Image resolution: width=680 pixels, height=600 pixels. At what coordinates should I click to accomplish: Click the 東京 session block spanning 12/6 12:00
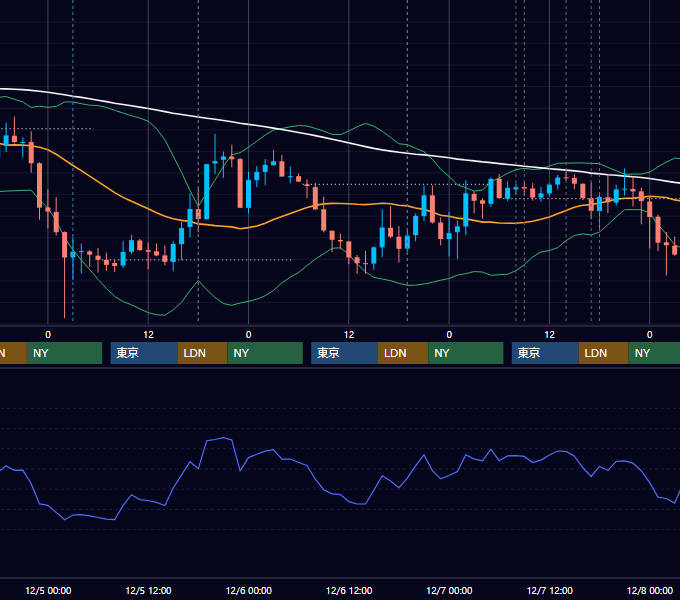click(x=344, y=353)
